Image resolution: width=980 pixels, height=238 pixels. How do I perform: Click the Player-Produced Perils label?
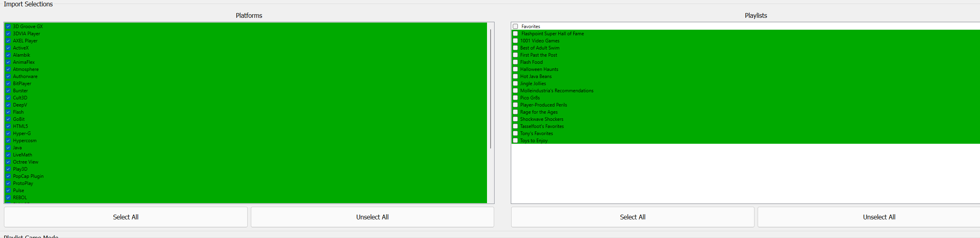point(544,105)
